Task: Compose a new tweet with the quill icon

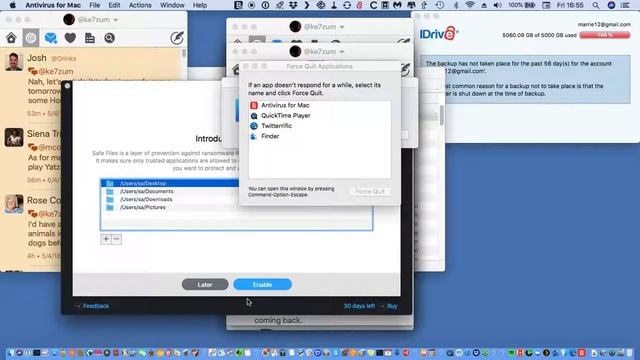Action: point(177,38)
